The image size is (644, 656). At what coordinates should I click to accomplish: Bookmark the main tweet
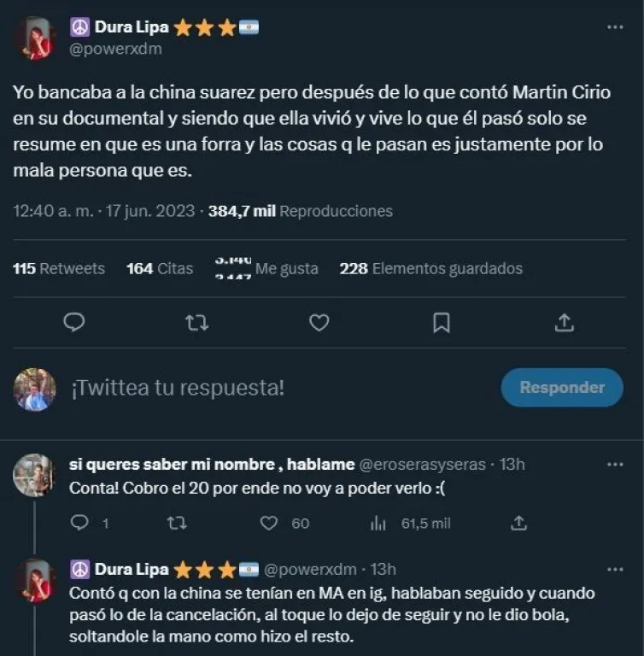[x=441, y=322]
